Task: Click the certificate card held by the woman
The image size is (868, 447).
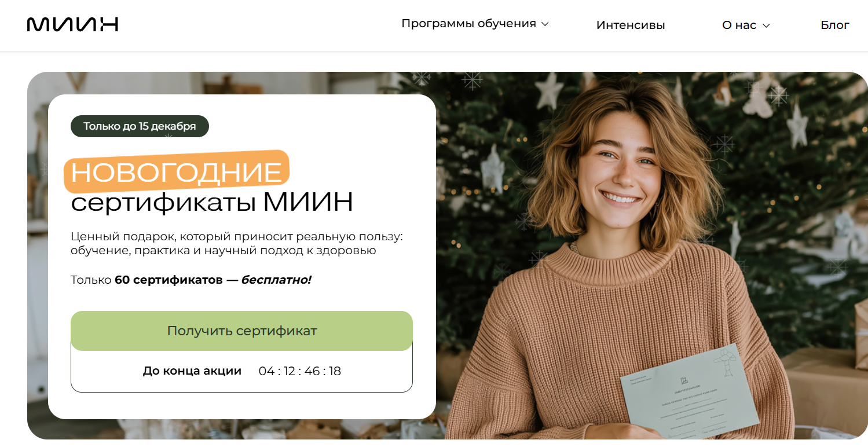Action: click(689, 392)
